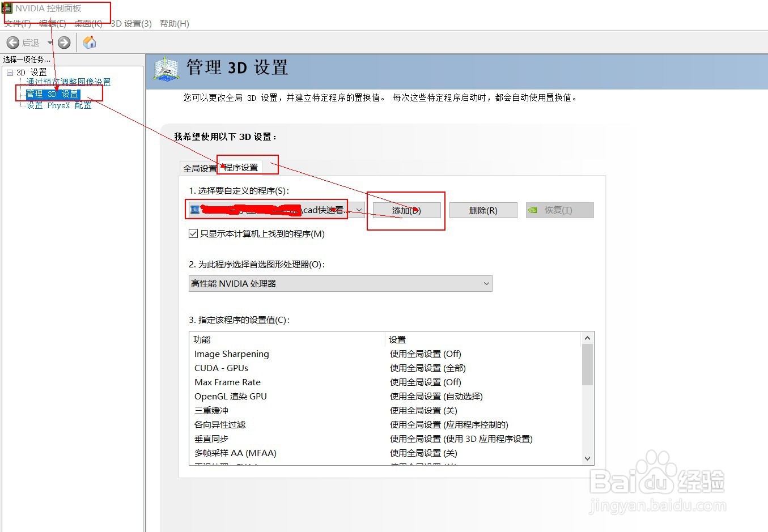Viewport: 768px width, 532px height.
Task: Click the 功能 column header
Action: click(x=287, y=339)
